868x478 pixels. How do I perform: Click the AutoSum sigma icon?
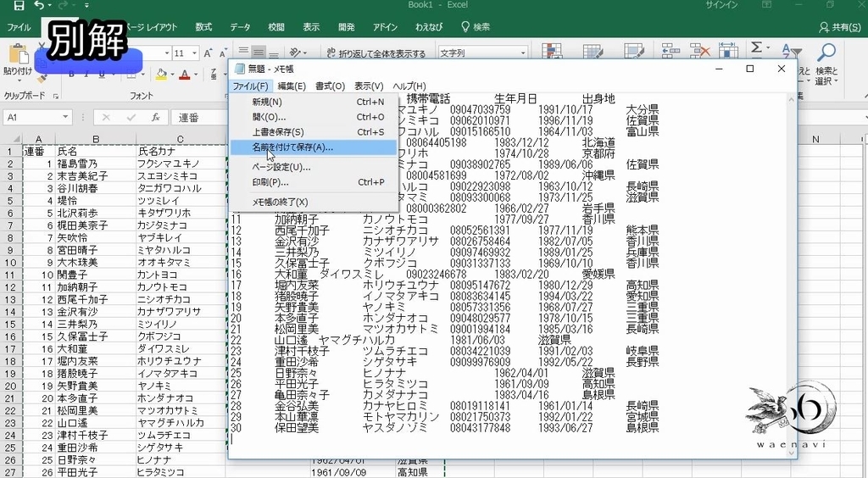point(756,47)
